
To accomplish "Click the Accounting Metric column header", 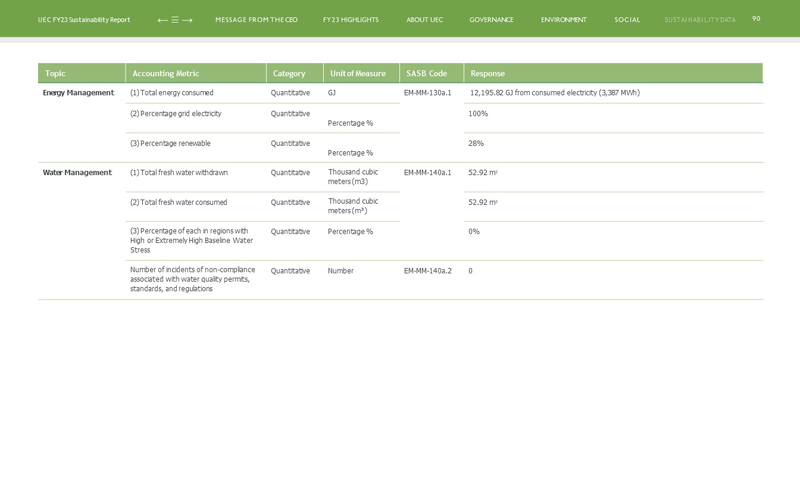I will (166, 73).
